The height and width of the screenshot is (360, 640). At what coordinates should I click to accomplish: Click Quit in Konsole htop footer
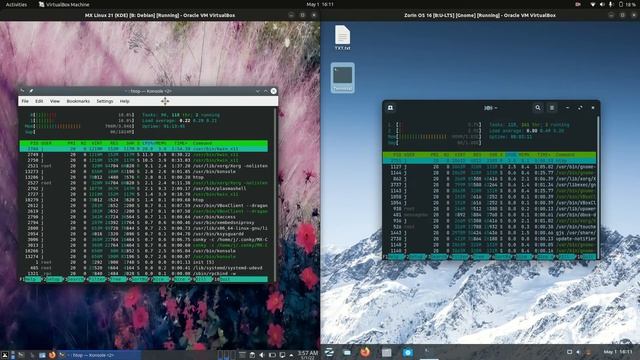point(243,279)
